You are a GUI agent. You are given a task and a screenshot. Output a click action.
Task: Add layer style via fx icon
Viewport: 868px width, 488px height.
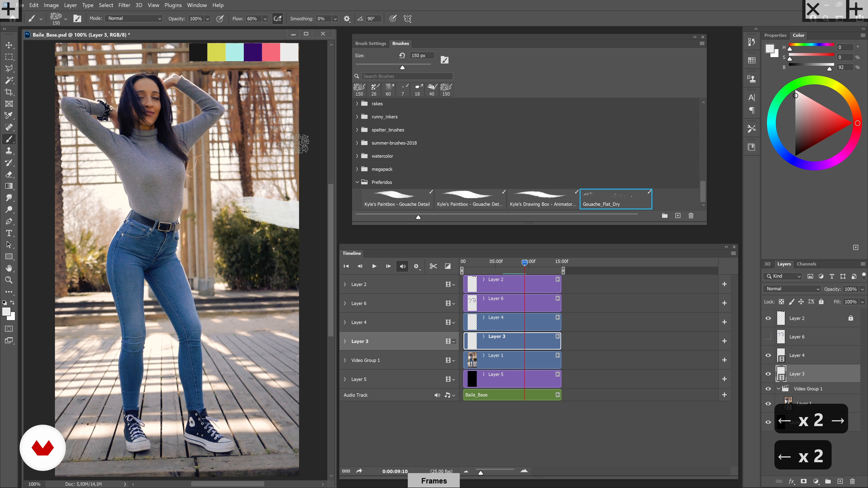pos(792,481)
